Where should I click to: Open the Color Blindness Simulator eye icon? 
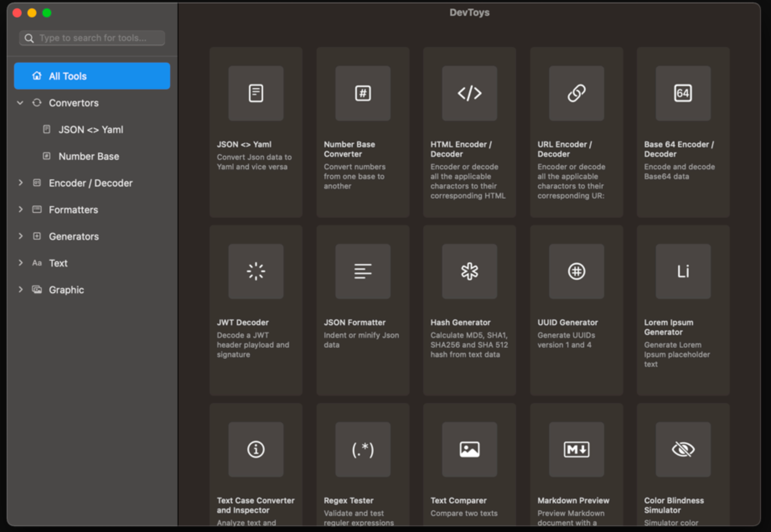683,449
